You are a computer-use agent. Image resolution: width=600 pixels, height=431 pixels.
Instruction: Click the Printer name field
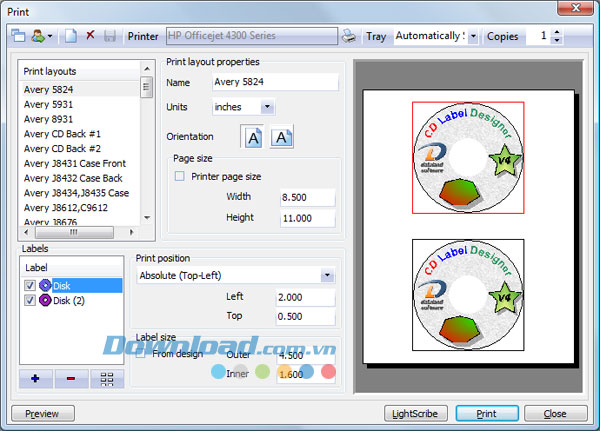point(252,36)
